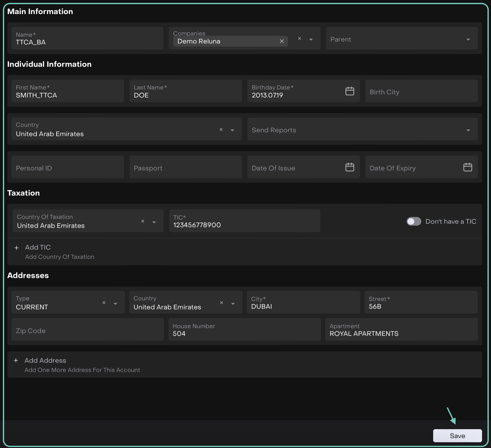491x448 pixels.
Task: Open the Date Of Issue calendar
Action: click(350, 167)
